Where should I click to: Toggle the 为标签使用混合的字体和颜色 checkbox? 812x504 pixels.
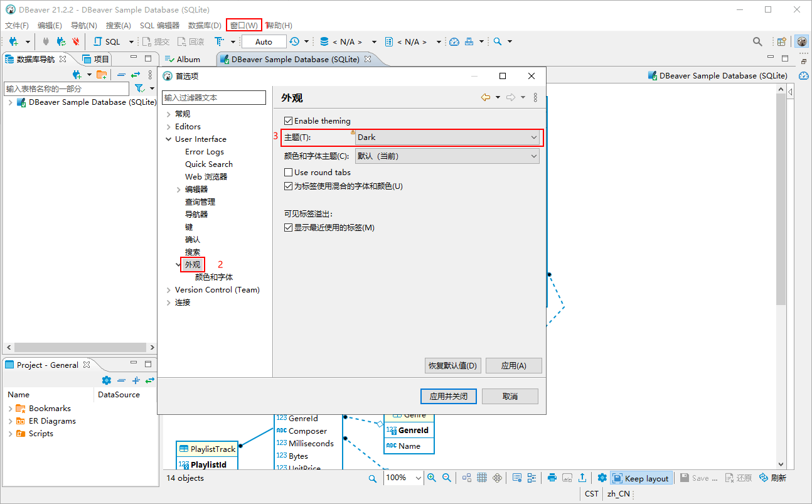click(x=288, y=186)
